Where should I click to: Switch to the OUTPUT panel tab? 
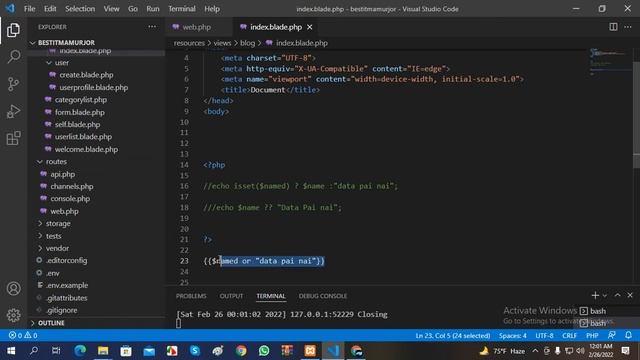tap(231, 296)
